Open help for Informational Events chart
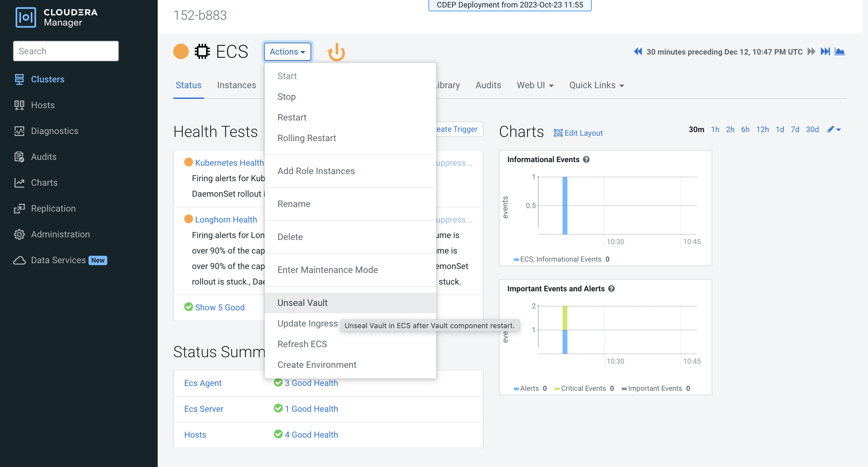The image size is (868, 467). click(x=586, y=160)
